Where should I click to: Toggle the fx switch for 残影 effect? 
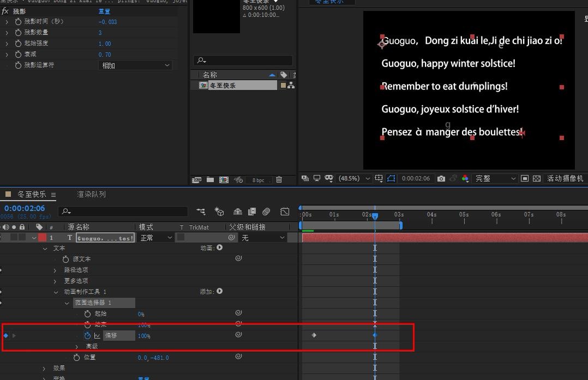(5, 11)
